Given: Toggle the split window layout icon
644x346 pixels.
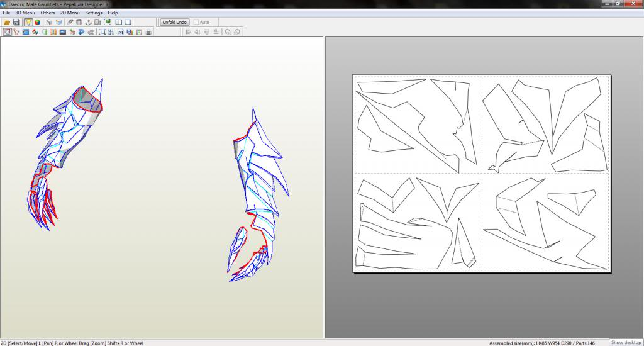Looking at the screenshot, I should [118, 22].
